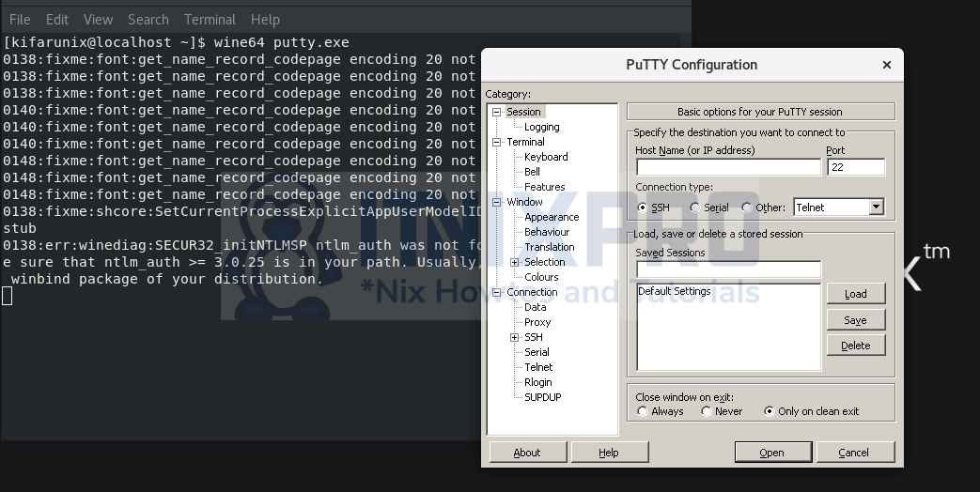Image resolution: width=980 pixels, height=492 pixels.
Task: Select Default Settings in sessions list
Action: pyautogui.click(x=675, y=291)
